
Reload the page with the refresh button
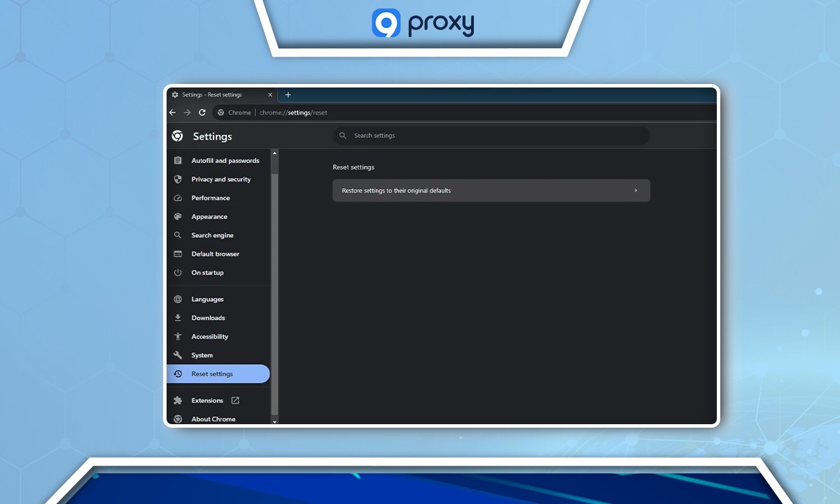click(202, 113)
